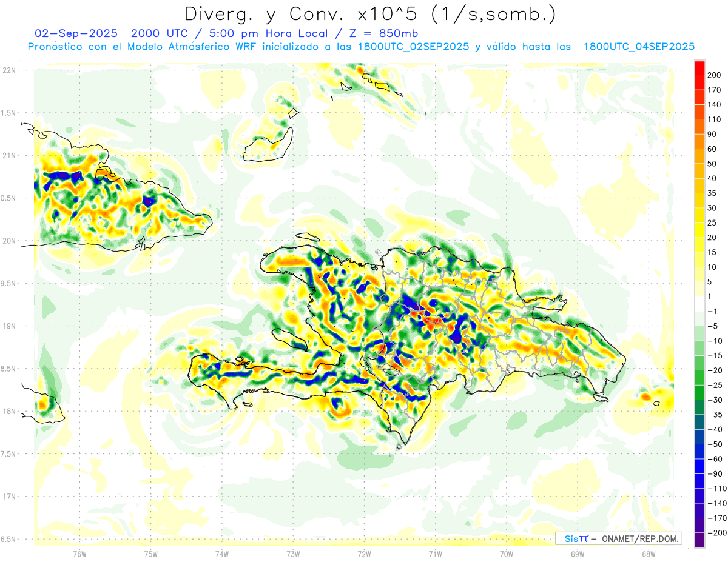Click the '17N' latitude label
This screenshot has height=562, width=728.
point(8,497)
